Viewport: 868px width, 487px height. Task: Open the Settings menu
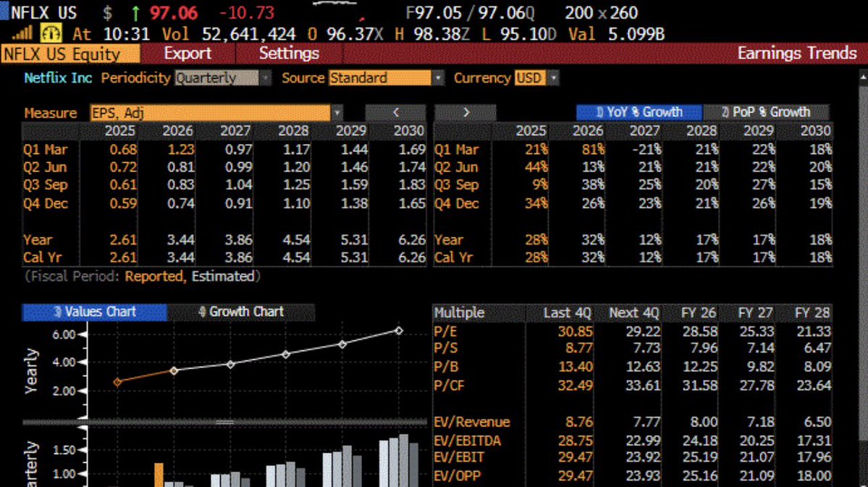point(289,54)
